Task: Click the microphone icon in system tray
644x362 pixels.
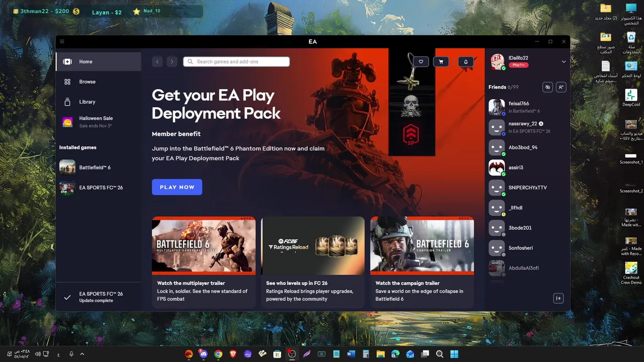Action: 71,354
